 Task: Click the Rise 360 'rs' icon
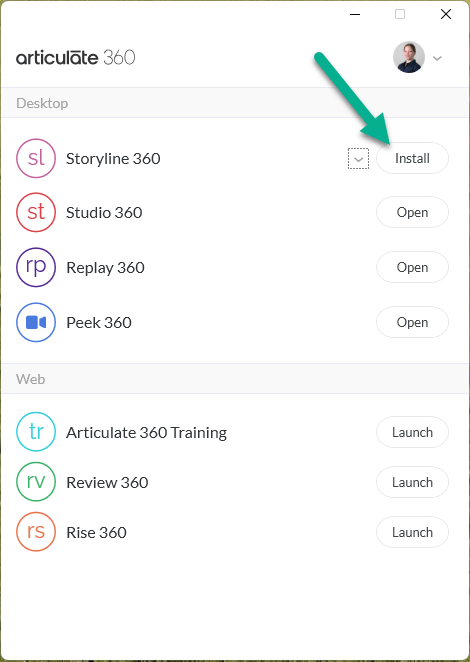36,532
